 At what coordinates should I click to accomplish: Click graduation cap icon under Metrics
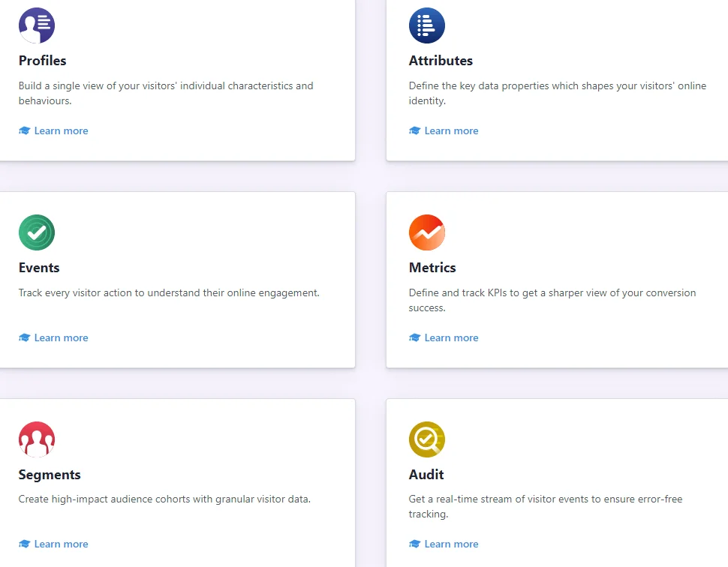pyautogui.click(x=415, y=337)
